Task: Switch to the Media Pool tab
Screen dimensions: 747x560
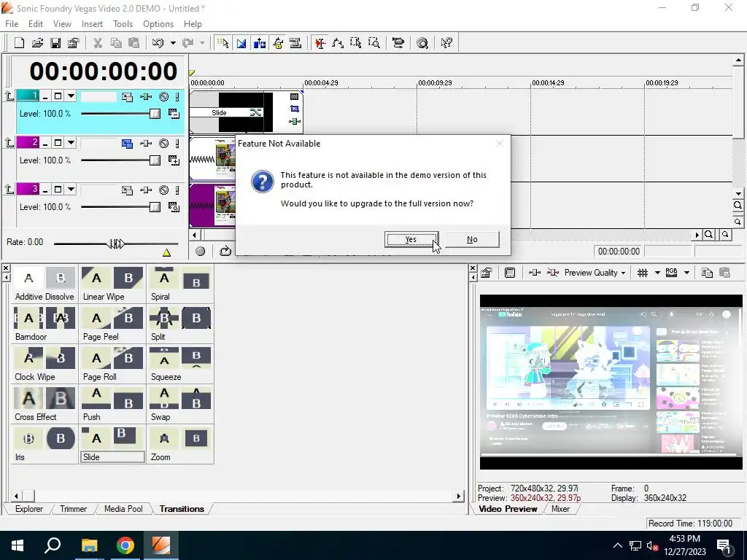Action: tap(123, 509)
